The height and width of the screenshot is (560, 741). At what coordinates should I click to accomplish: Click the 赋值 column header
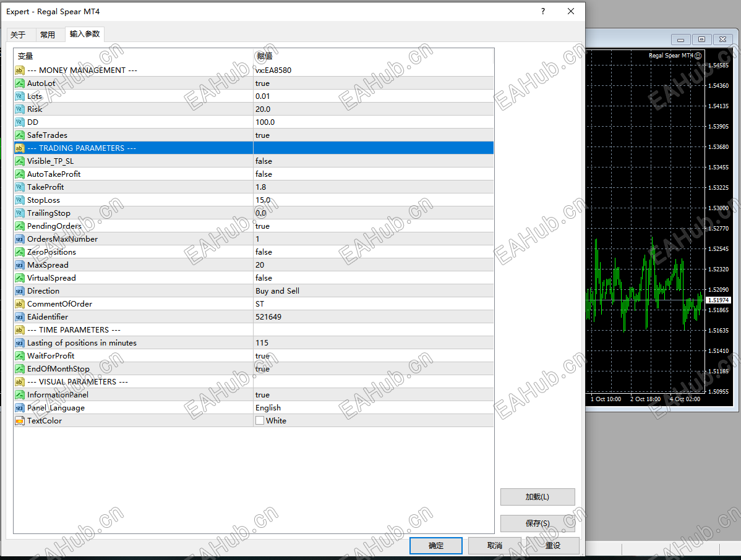coord(264,56)
